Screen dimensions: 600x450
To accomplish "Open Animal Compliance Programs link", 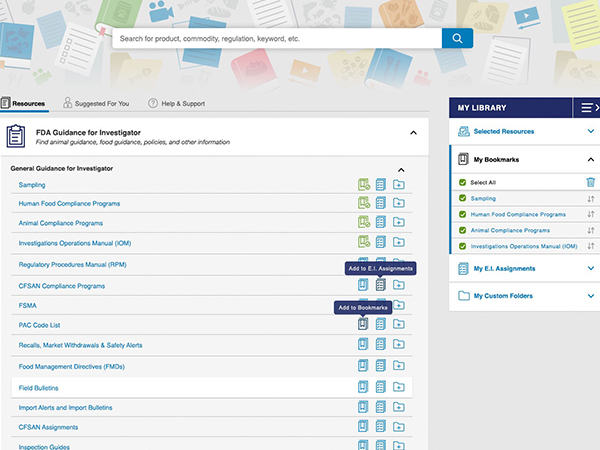I will point(60,223).
